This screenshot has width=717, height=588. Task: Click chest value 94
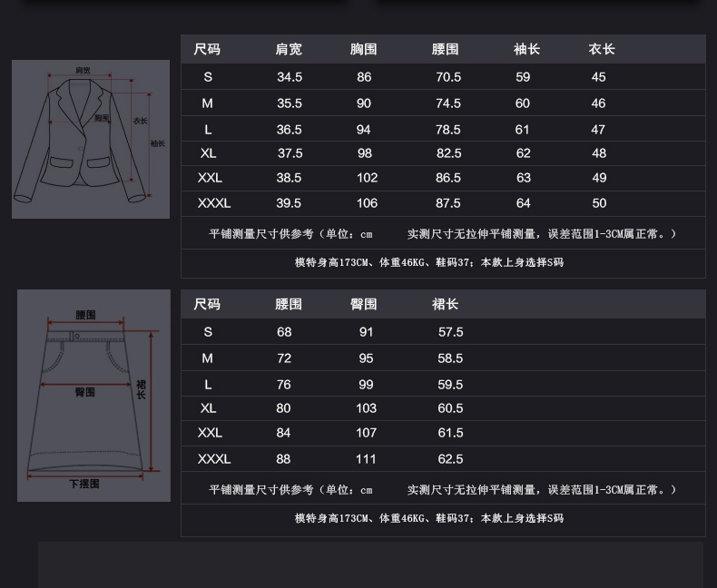point(363,130)
